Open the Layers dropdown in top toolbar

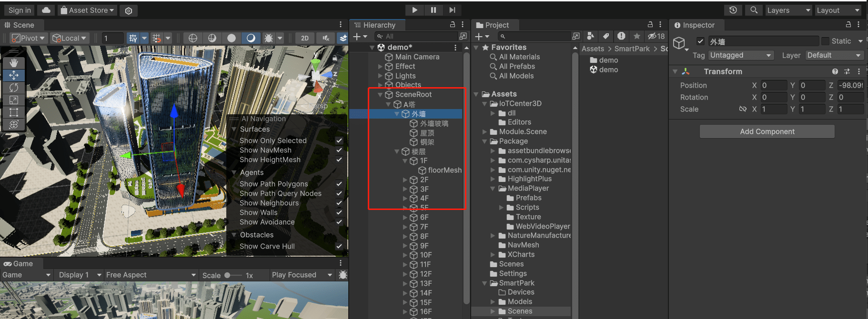[x=787, y=10]
